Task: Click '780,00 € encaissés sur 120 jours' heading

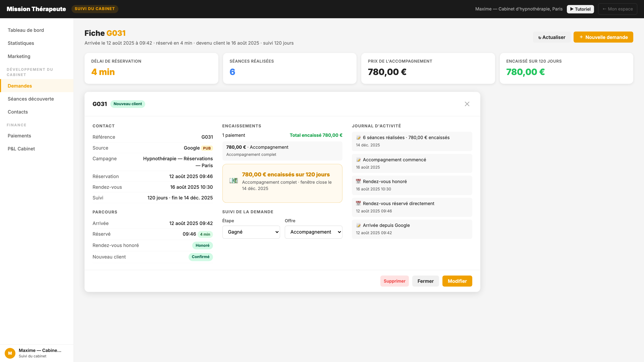Action: click(x=286, y=175)
